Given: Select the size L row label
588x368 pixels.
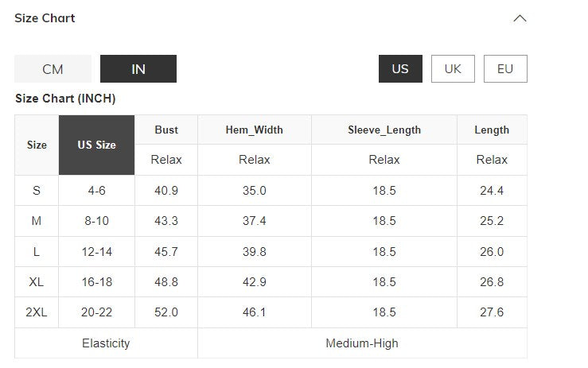Looking at the screenshot, I should (37, 251).
